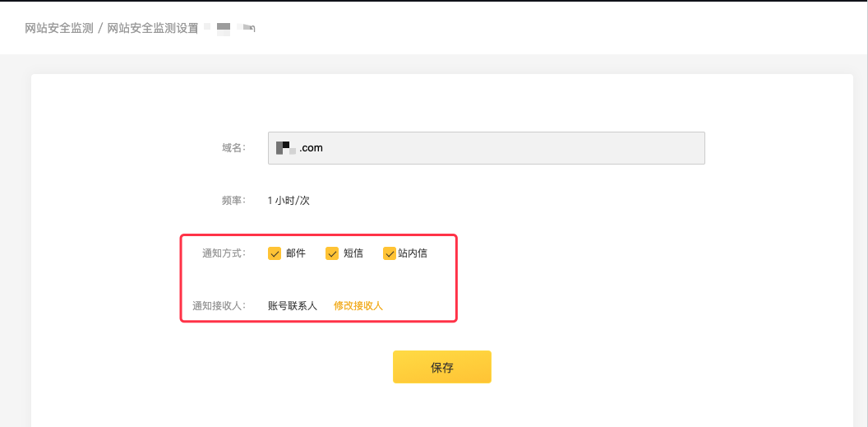Viewport: 868px width, 427px height.
Task: Click the 邮件 text label
Action: click(296, 253)
